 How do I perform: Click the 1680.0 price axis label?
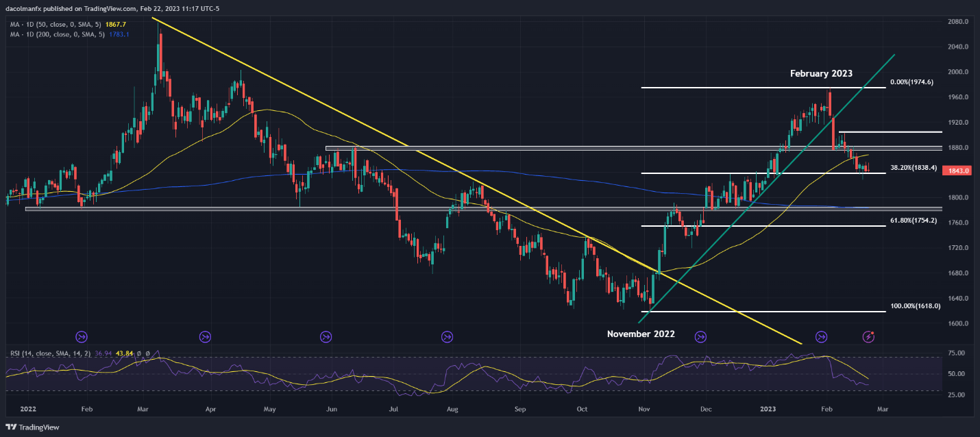(957, 273)
